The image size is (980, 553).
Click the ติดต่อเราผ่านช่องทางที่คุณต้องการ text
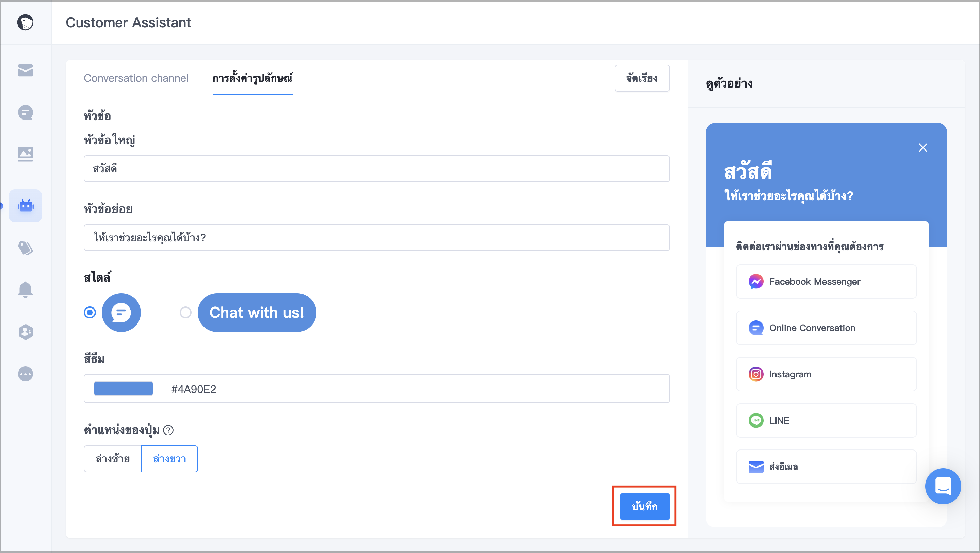point(809,247)
